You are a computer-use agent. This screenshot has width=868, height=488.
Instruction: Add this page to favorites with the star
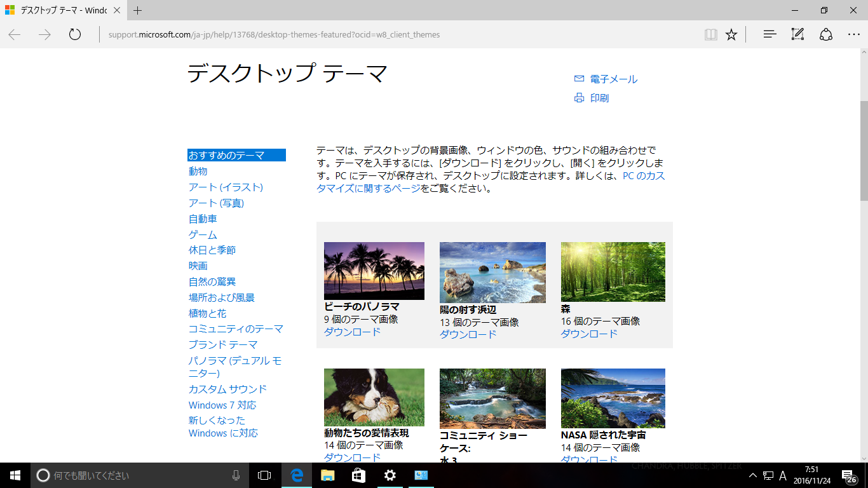coord(731,34)
